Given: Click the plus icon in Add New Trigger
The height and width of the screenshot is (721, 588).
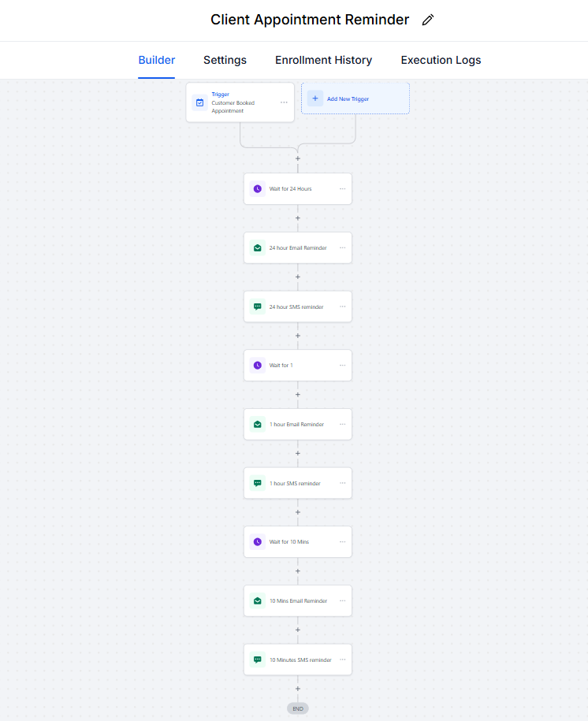Looking at the screenshot, I should coord(315,98).
